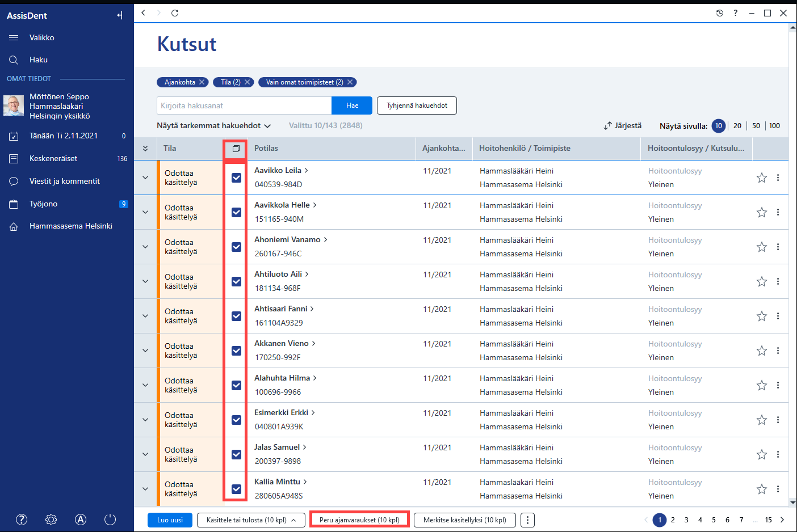Image resolution: width=797 pixels, height=532 pixels.
Task: Open history clock icon in title bar
Action: (720, 13)
